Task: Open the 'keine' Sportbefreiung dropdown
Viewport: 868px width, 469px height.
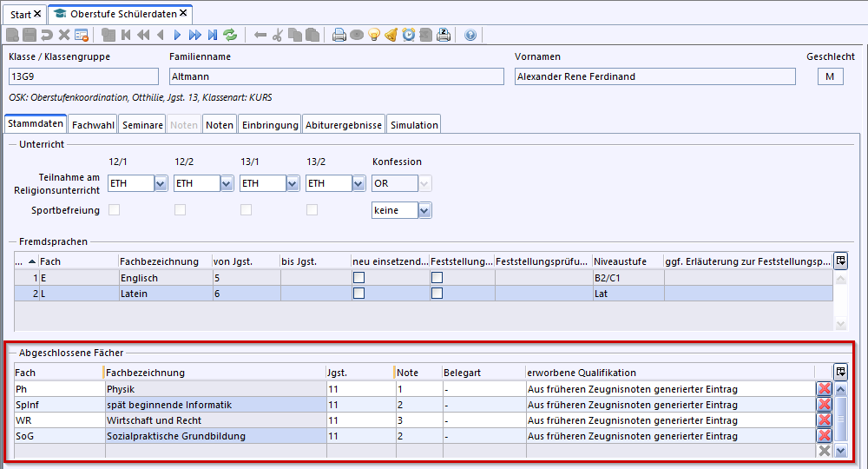Action: click(424, 210)
